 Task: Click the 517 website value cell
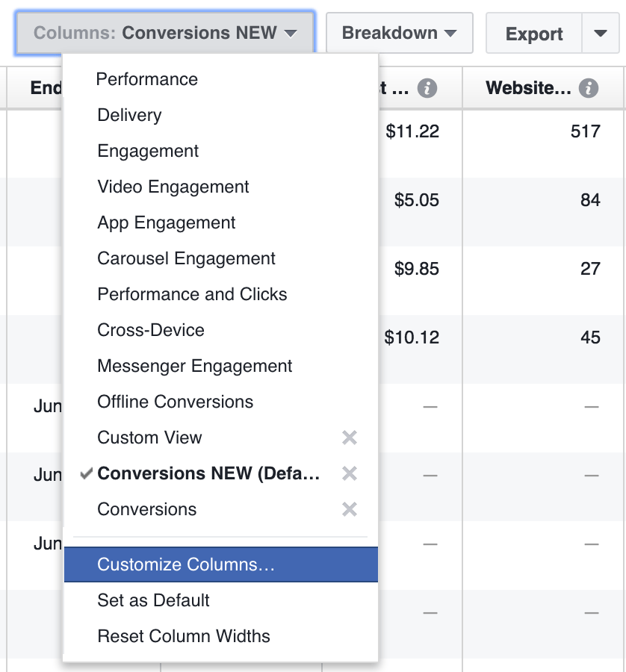pos(585,131)
